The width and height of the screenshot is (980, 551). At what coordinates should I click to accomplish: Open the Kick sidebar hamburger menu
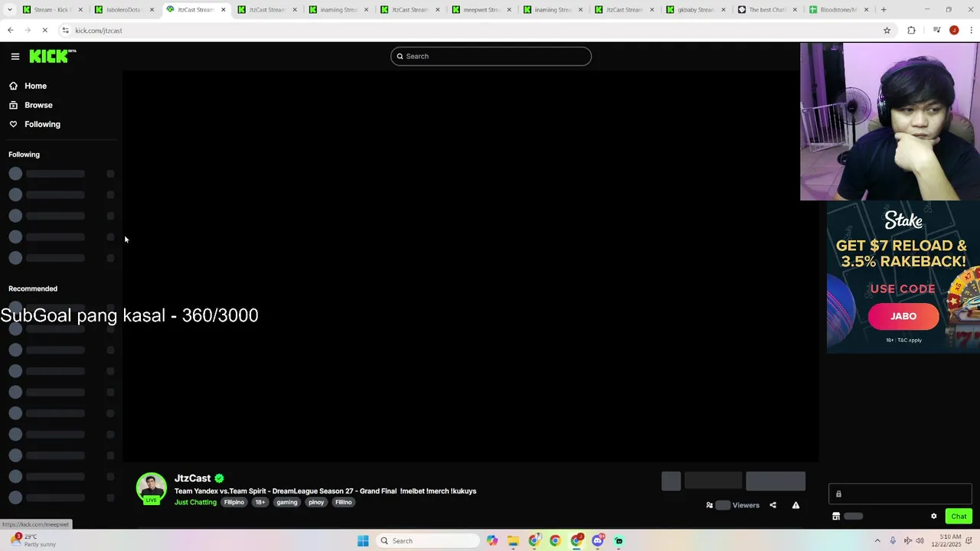click(x=15, y=56)
